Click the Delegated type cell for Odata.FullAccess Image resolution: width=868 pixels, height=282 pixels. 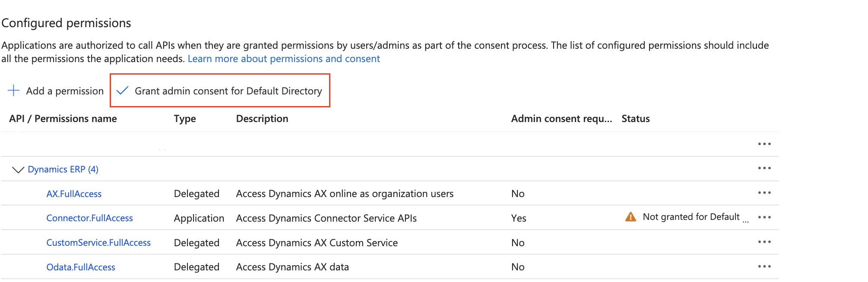pos(196,267)
